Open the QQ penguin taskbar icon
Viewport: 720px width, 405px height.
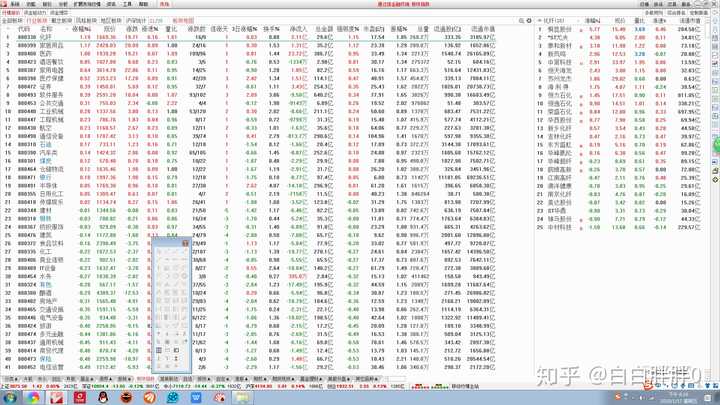103,397
